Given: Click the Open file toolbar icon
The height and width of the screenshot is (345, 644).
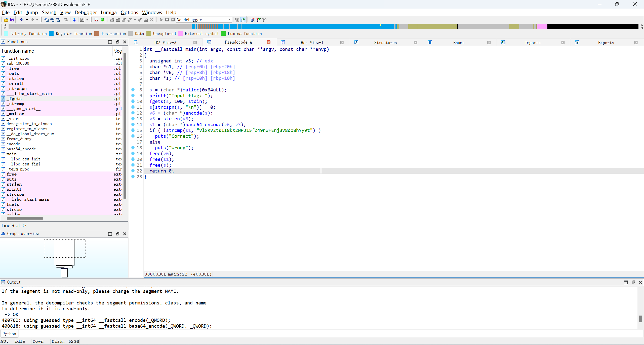Looking at the screenshot, I should tap(6, 20).
